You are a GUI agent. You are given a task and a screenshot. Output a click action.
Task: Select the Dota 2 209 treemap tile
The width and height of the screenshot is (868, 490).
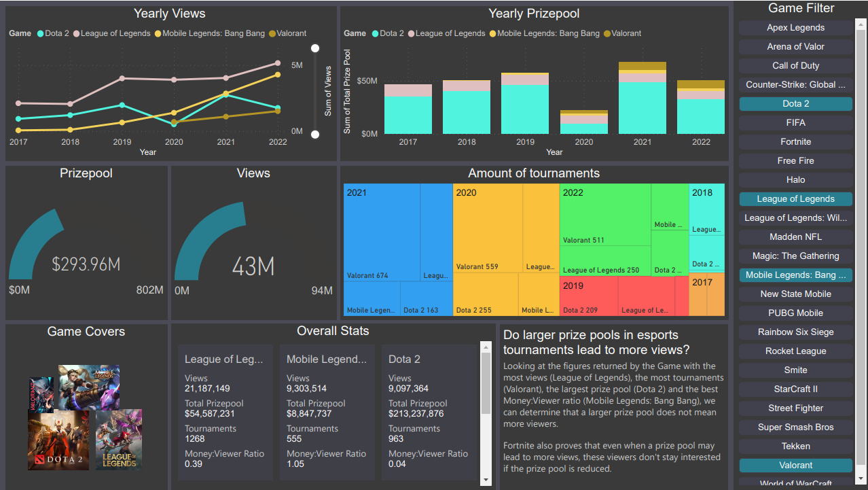589,296
